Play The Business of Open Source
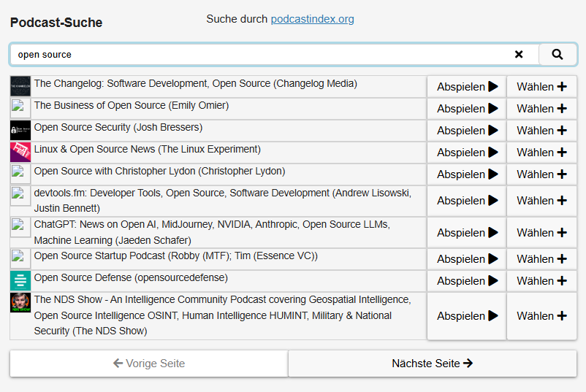 467,109
